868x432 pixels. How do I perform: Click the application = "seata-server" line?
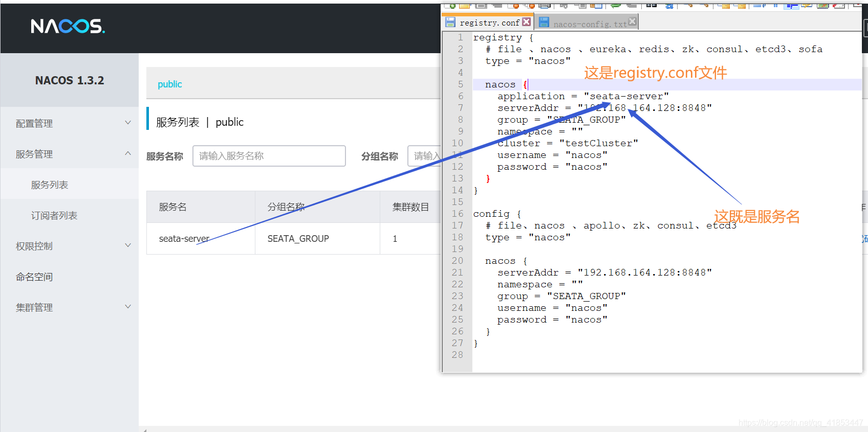pyautogui.click(x=583, y=96)
